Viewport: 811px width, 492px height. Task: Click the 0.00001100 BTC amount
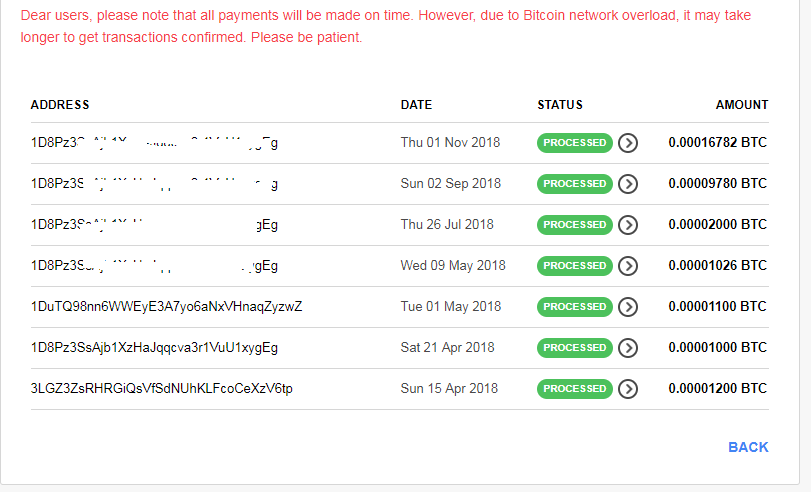pyautogui.click(x=717, y=306)
